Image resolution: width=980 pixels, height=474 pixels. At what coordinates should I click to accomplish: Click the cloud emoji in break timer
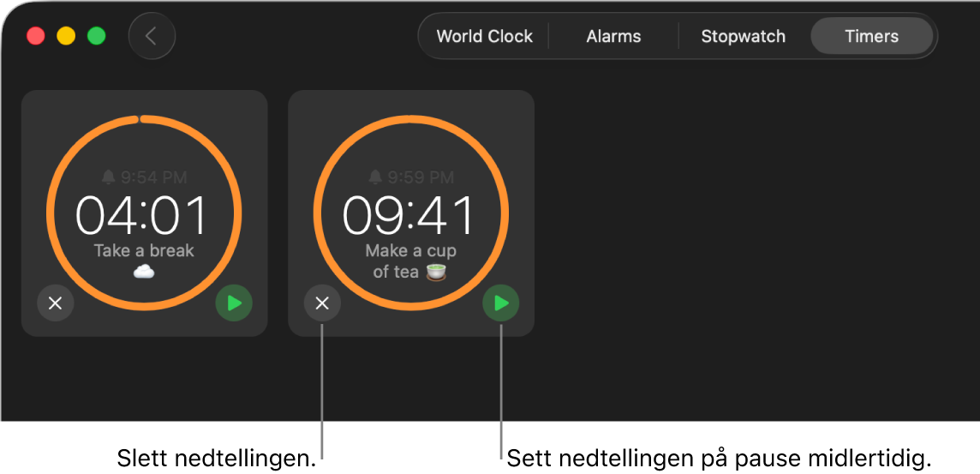[144, 272]
